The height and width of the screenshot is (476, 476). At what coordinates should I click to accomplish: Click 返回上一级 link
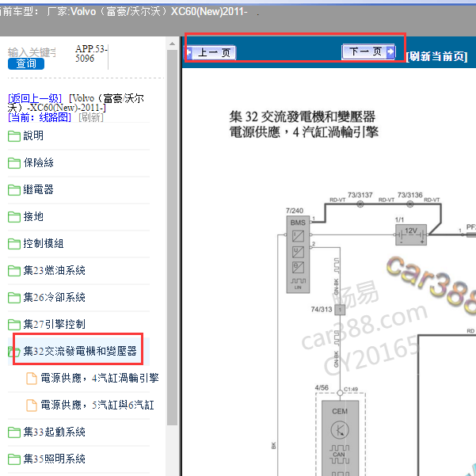click(35, 98)
